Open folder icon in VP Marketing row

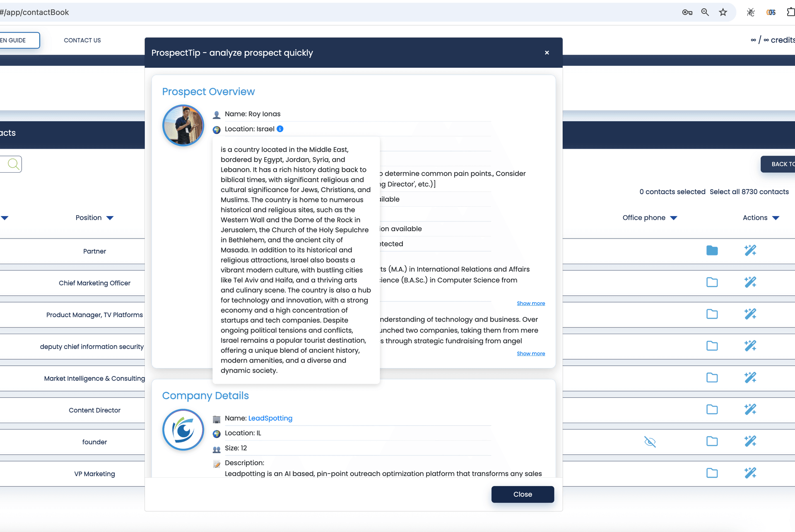(712, 473)
